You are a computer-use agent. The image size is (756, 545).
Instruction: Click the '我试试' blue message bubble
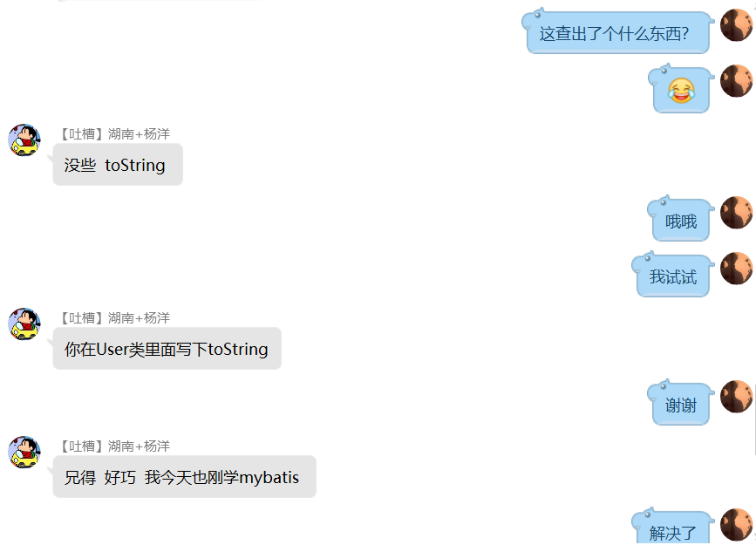672,275
